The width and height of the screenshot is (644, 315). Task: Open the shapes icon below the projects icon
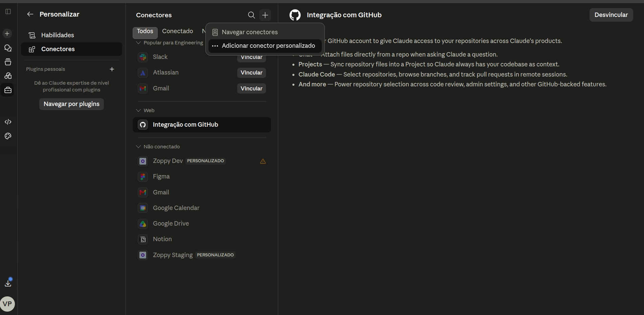pos(8,76)
